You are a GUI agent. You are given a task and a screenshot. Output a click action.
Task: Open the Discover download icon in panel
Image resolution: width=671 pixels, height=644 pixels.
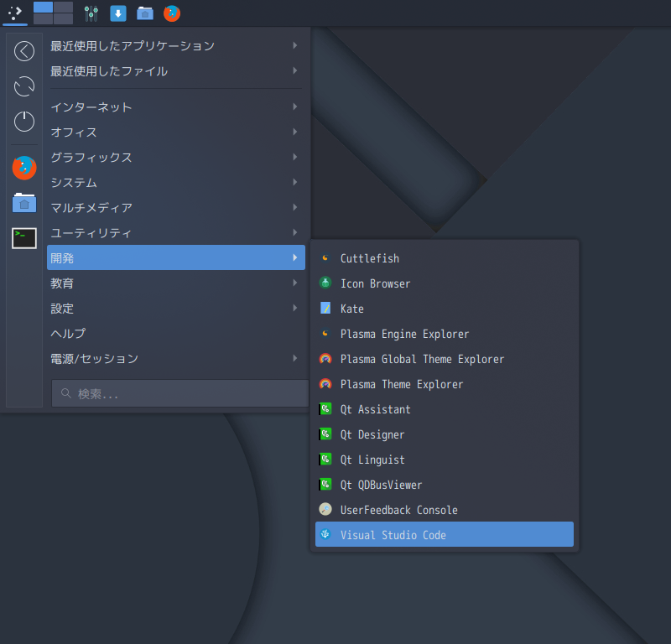[x=118, y=13]
